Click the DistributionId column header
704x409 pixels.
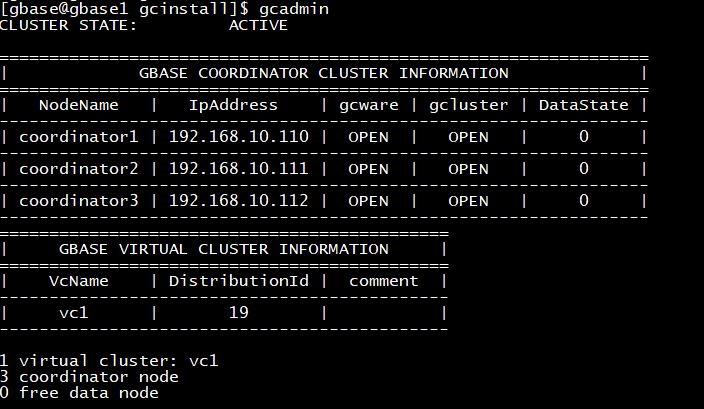[x=239, y=281]
